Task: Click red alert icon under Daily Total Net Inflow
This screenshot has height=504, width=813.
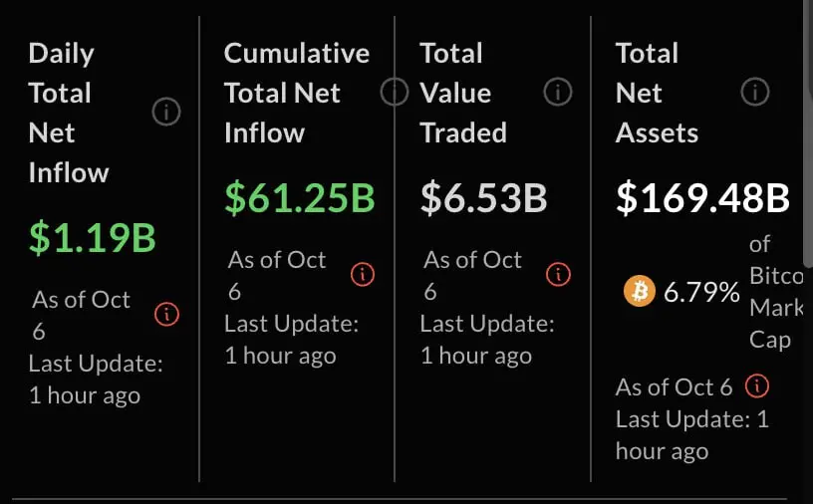Action: point(166,315)
